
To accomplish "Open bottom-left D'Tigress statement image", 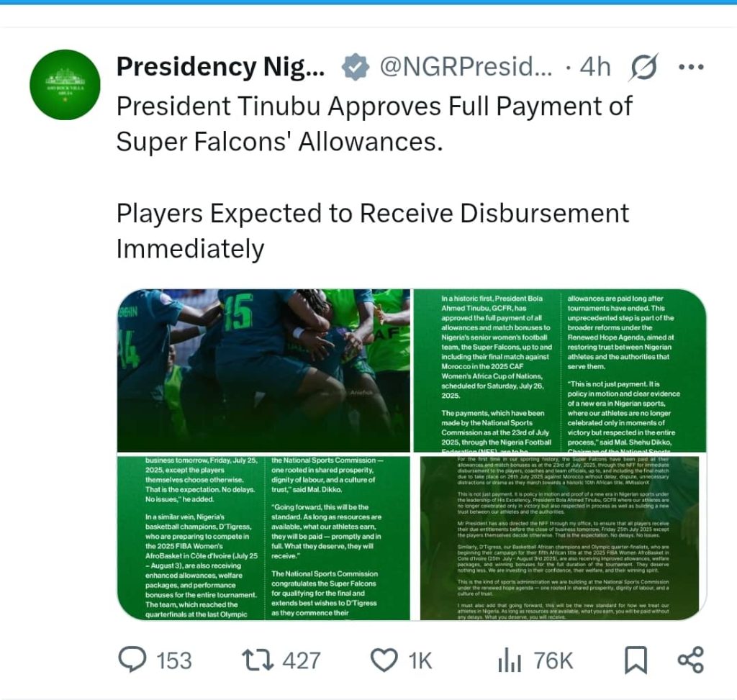I will 263,538.
